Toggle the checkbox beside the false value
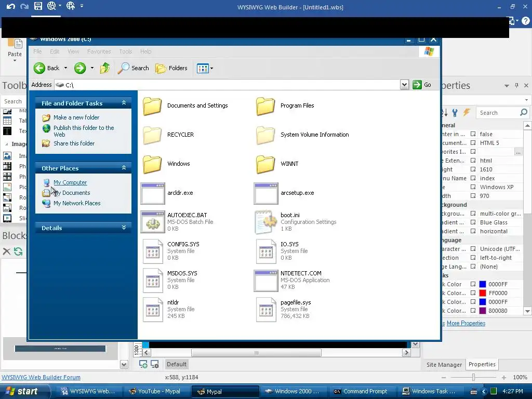This screenshot has height=399, width=532. (x=473, y=134)
